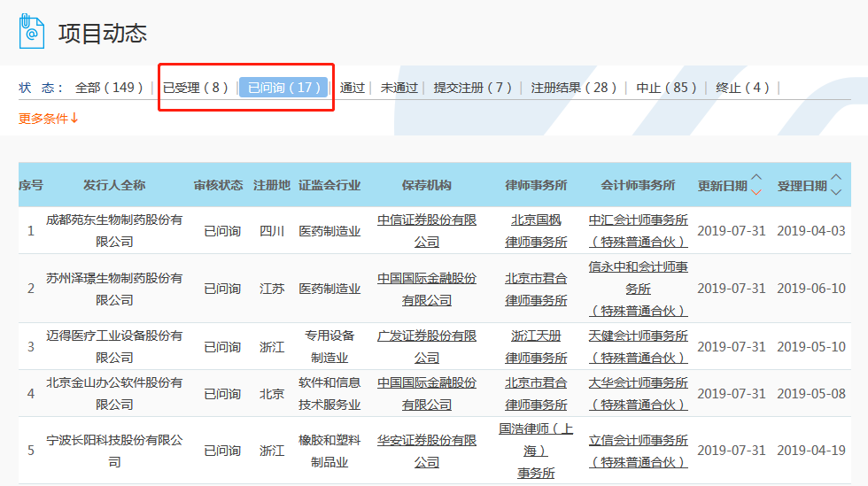Select the 注册结果 (28) status filter
868x486 pixels.
tap(574, 88)
